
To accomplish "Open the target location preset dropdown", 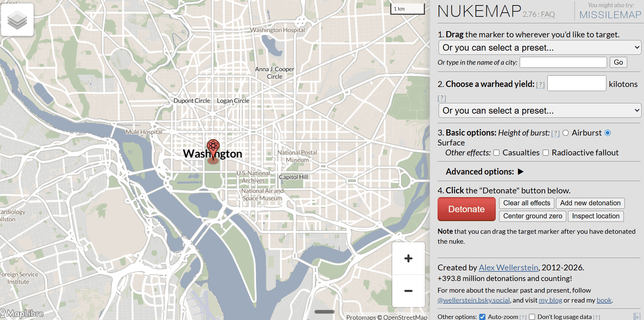I will (540, 47).
